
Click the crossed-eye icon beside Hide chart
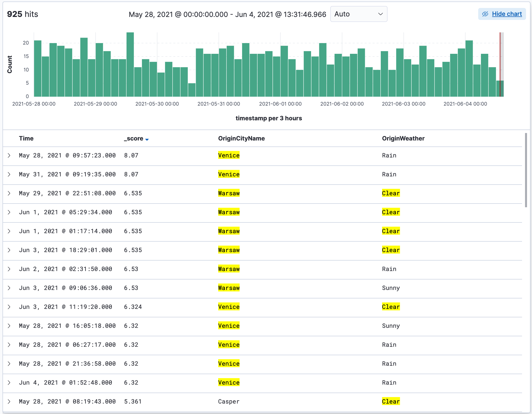pyautogui.click(x=485, y=14)
